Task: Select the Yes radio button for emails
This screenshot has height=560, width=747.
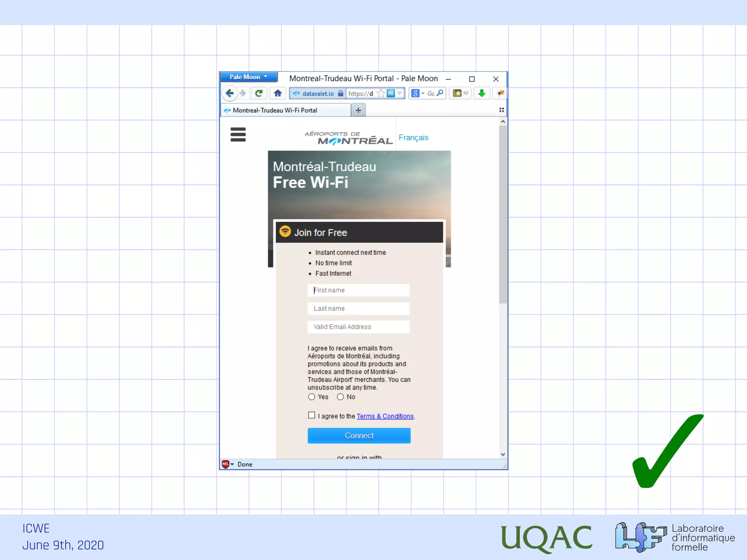Action: [x=311, y=397]
